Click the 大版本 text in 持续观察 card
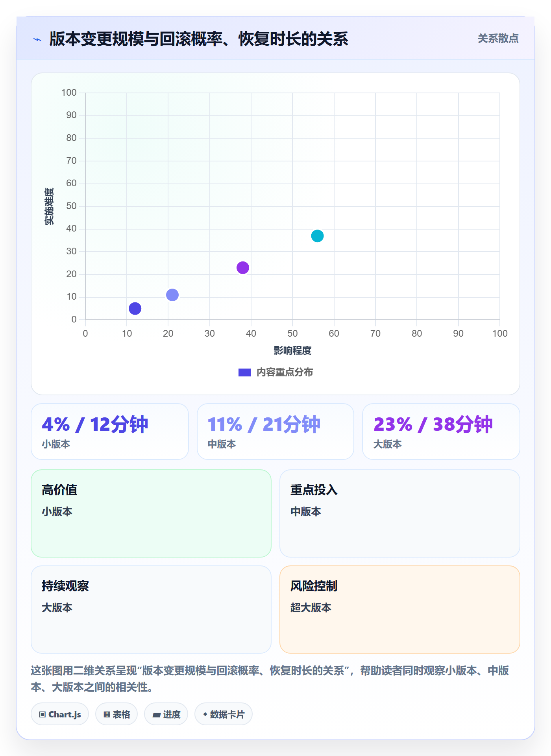 pos(57,608)
